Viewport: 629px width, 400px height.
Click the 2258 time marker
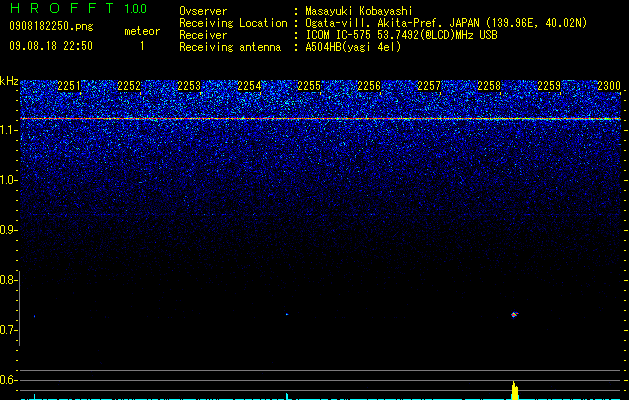pyautogui.click(x=489, y=86)
